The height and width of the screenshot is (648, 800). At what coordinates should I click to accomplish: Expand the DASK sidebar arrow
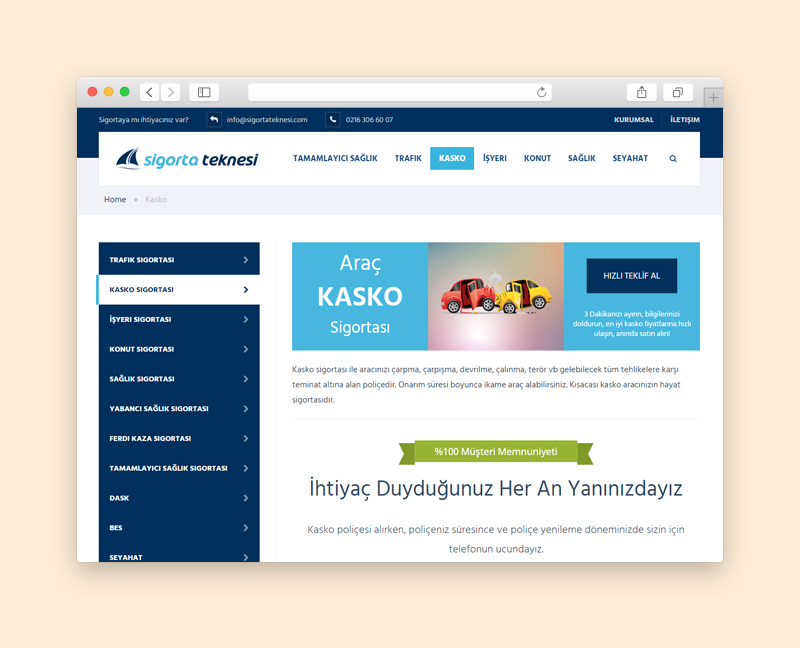(x=246, y=498)
